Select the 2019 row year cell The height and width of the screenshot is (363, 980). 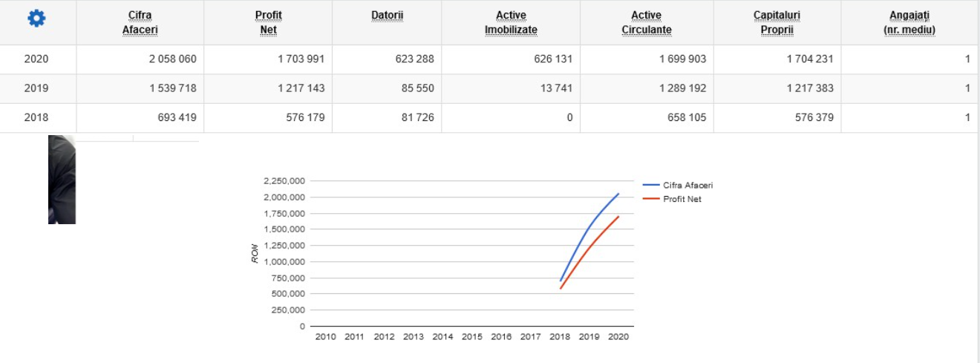pyautogui.click(x=36, y=88)
